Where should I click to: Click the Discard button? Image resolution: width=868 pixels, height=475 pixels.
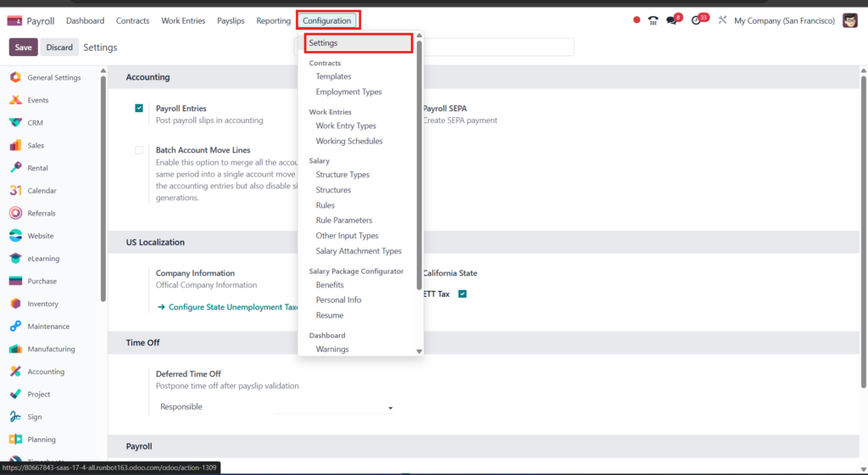(59, 47)
